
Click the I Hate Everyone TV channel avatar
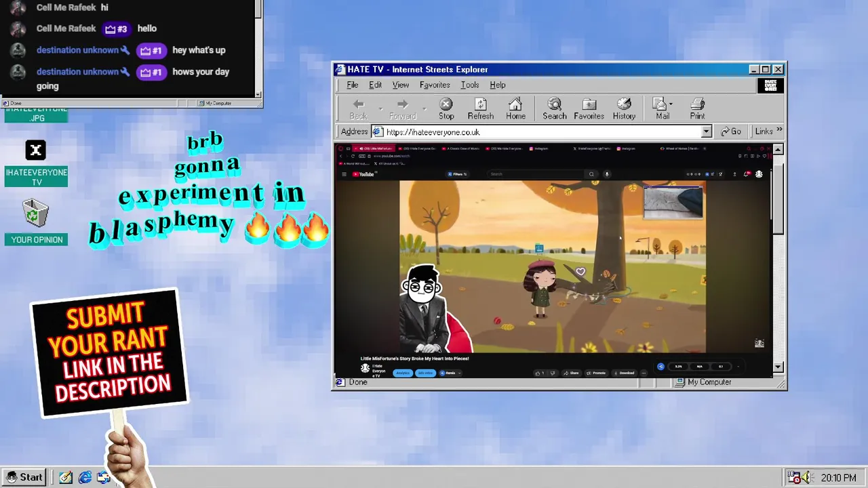pos(365,368)
